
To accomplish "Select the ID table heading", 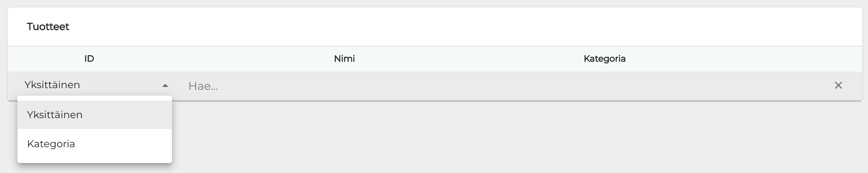I will click(x=89, y=59).
